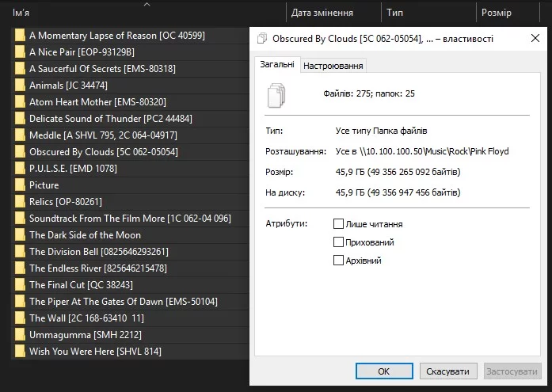Click folder icon of The Piper At The Gates Of Dawn

(x=20, y=302)
